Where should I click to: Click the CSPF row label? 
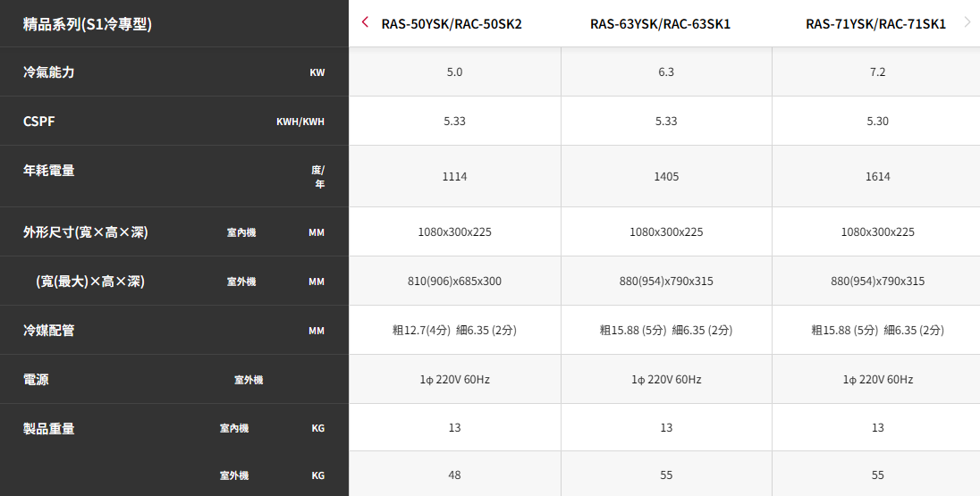click(38, 122)
